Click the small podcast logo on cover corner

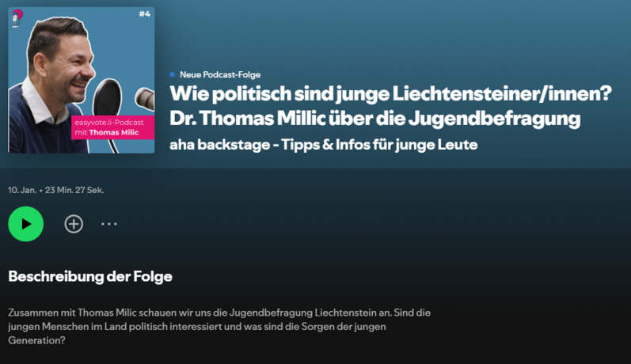point(17,17)
